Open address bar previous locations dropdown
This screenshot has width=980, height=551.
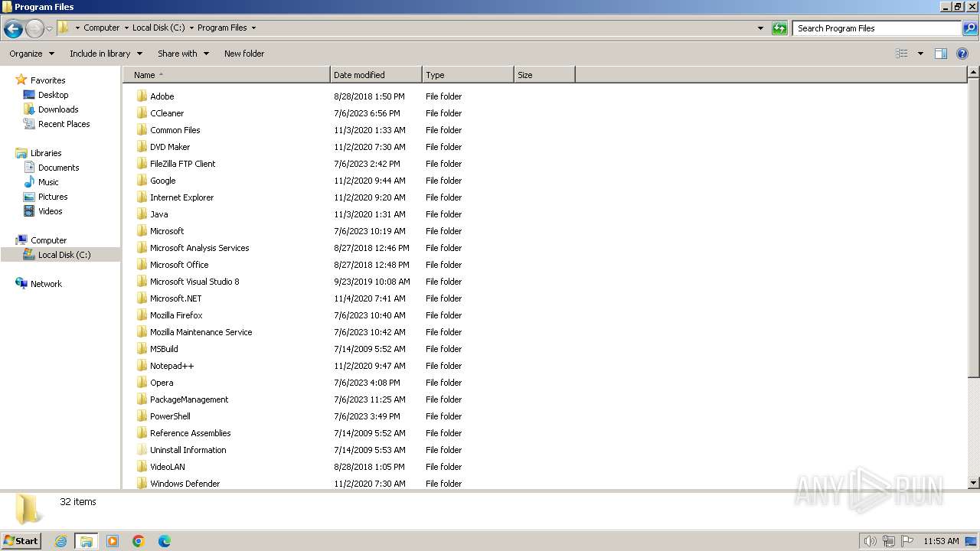coord(760,28)
